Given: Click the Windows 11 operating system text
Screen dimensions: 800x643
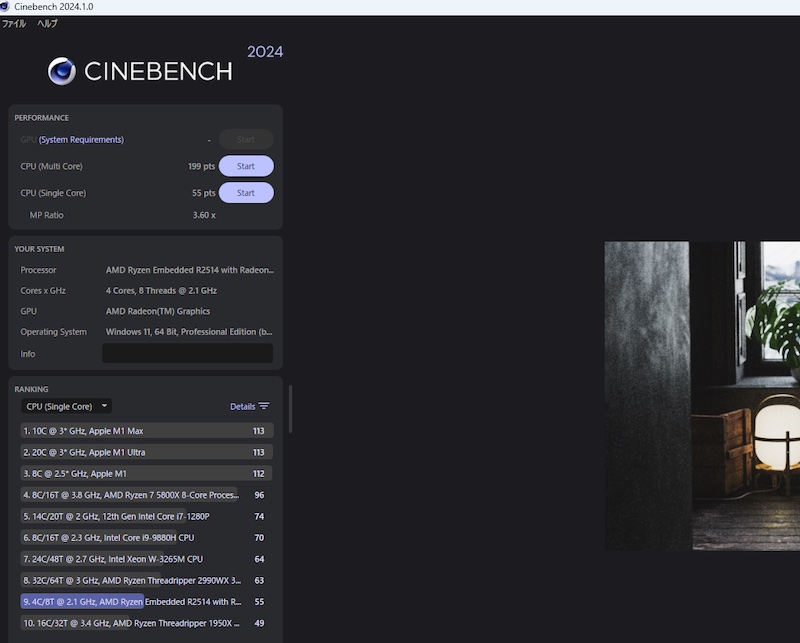Looking at the screenshot, I should 189,332.
